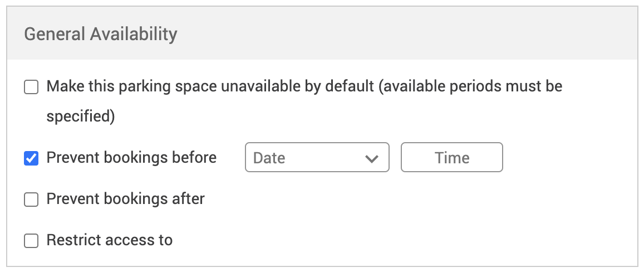This screenshot has height=272, width=644.
Task: Click the "Prevent bookings after" label text
Action: coord(126,198)
